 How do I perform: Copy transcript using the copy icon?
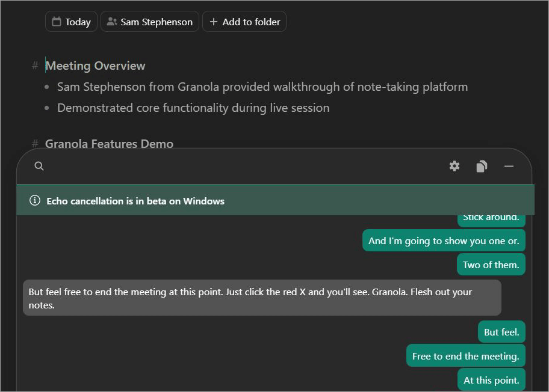click(482, 167)
